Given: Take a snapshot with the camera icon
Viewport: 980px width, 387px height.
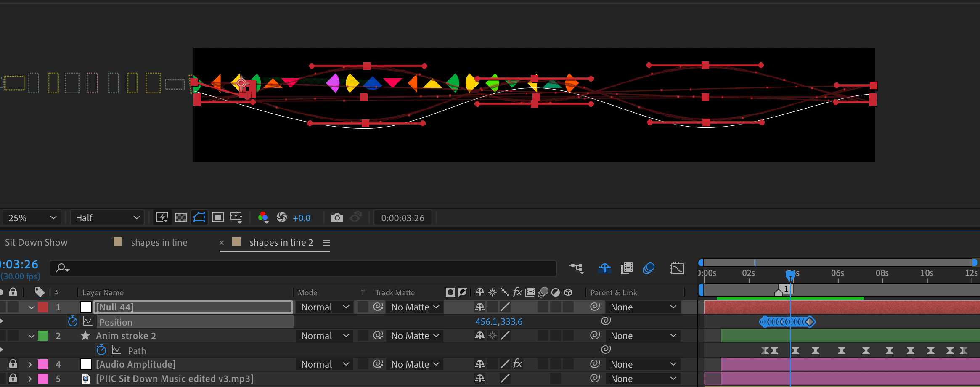Looking at the screenshot, I should (337, 217).
